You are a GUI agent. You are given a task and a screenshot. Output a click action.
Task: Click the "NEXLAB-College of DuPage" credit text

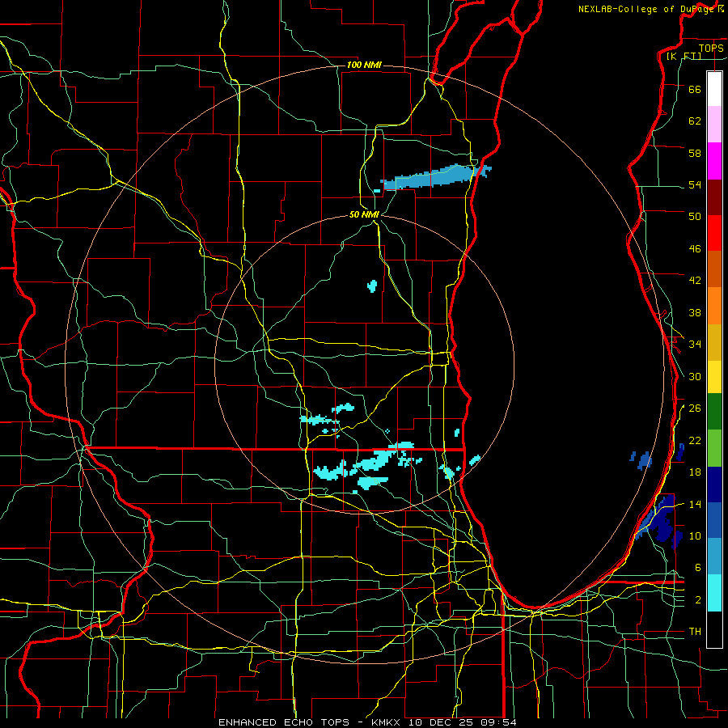[646, 9]
